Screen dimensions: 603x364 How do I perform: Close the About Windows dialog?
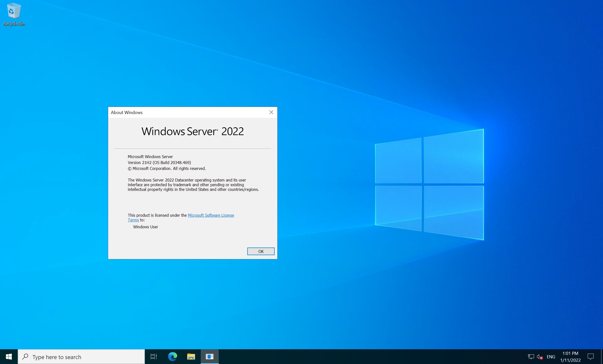[271, 112]
